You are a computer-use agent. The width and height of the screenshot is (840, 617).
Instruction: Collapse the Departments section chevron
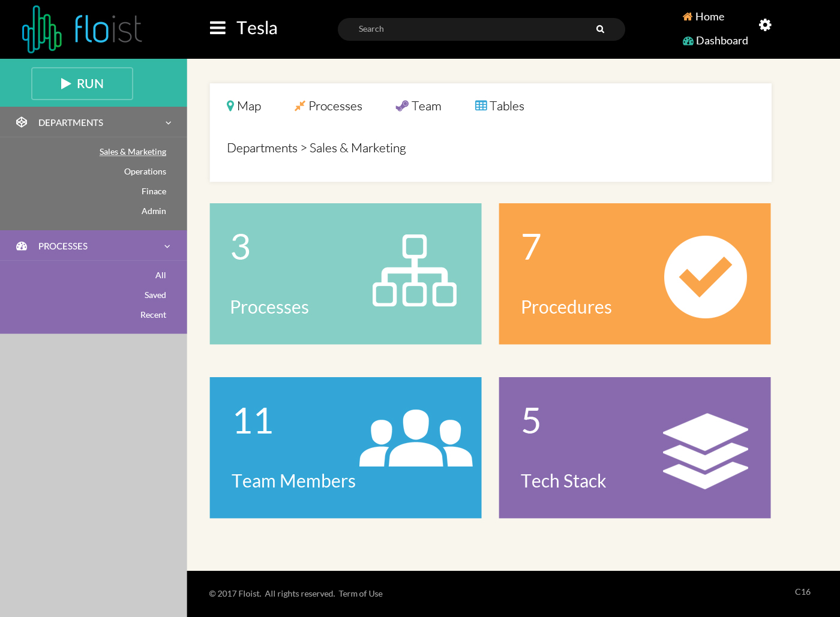pos(169,123)
